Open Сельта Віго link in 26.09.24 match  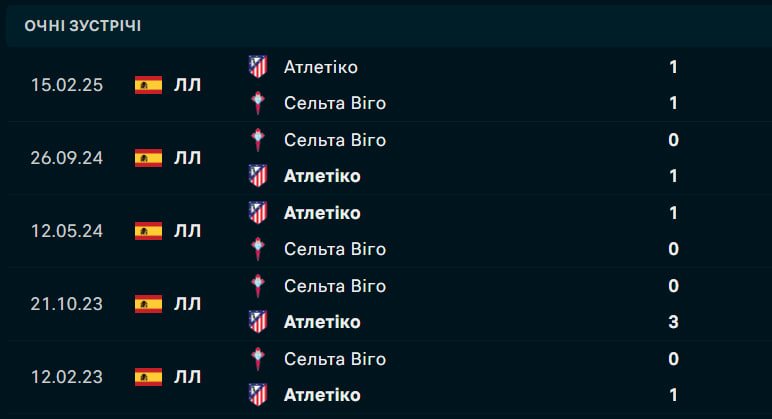(x=334, y=140)
